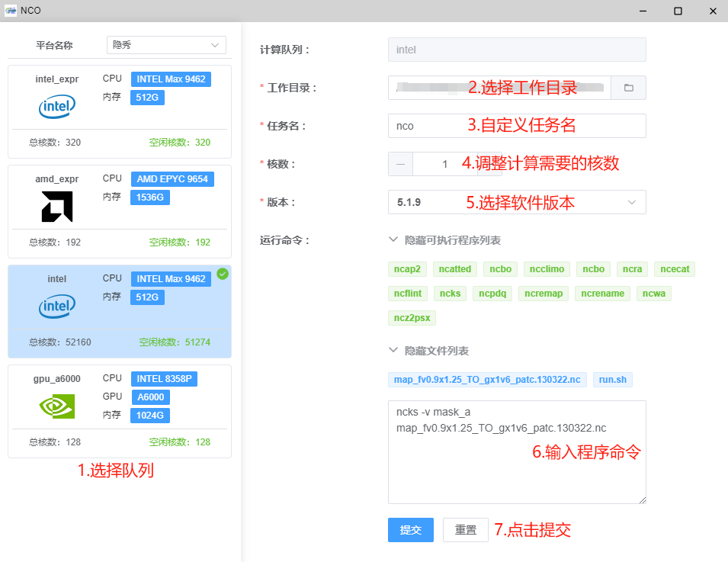Click the Intel logo in intel_expr card
728x562 pixels.
[x=57, y=106]
